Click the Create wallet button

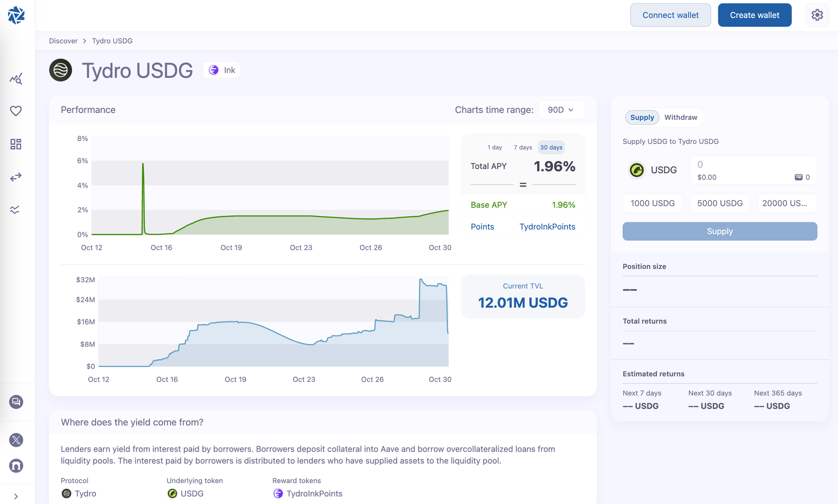click(755, 15)
